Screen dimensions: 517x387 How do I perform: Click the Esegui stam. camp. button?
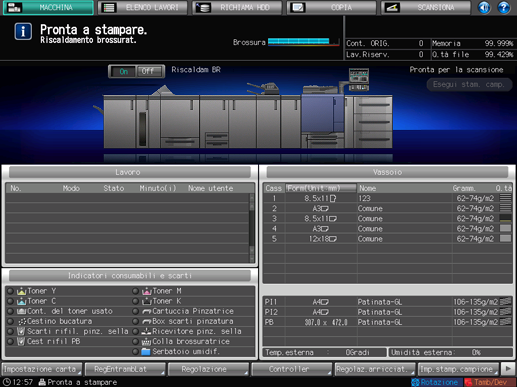(469, 84)
